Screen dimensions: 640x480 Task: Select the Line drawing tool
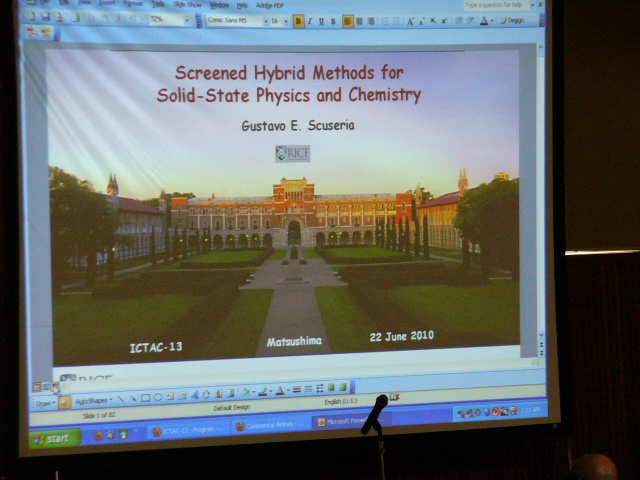click(121, 399)
